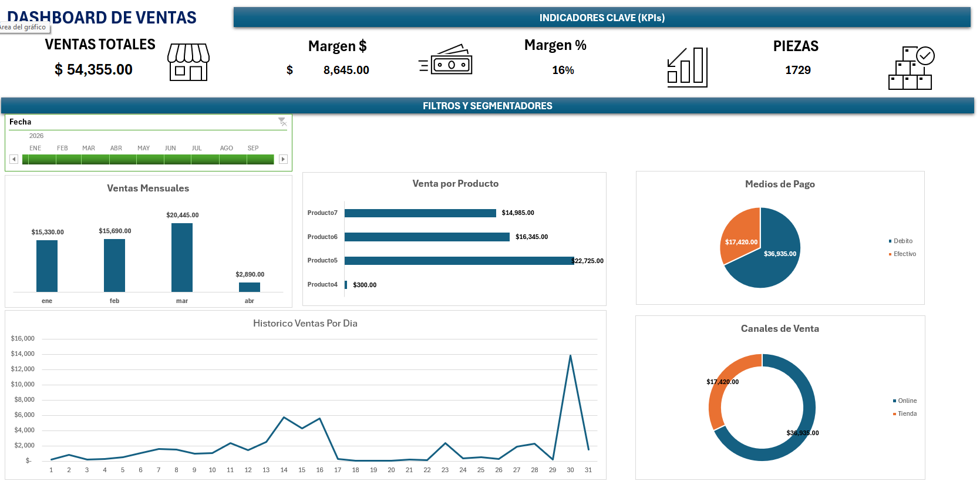The width and height of the screenshot is (980, 481).
Task: Click the 'Ventas Mensuales' chart title
Action: coord(148,188)
